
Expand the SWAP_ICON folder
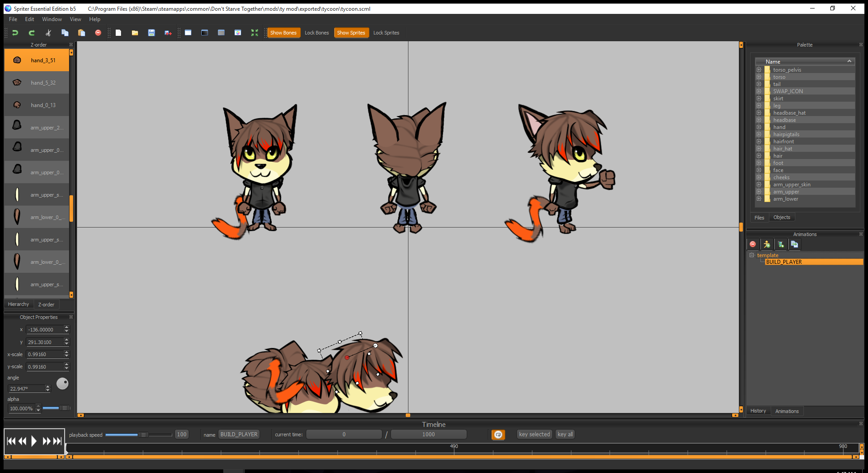pyautogui.click(x=759, y=91)
